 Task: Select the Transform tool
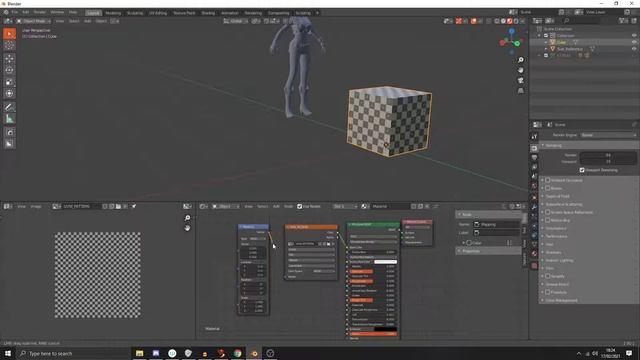coord(9,94)
